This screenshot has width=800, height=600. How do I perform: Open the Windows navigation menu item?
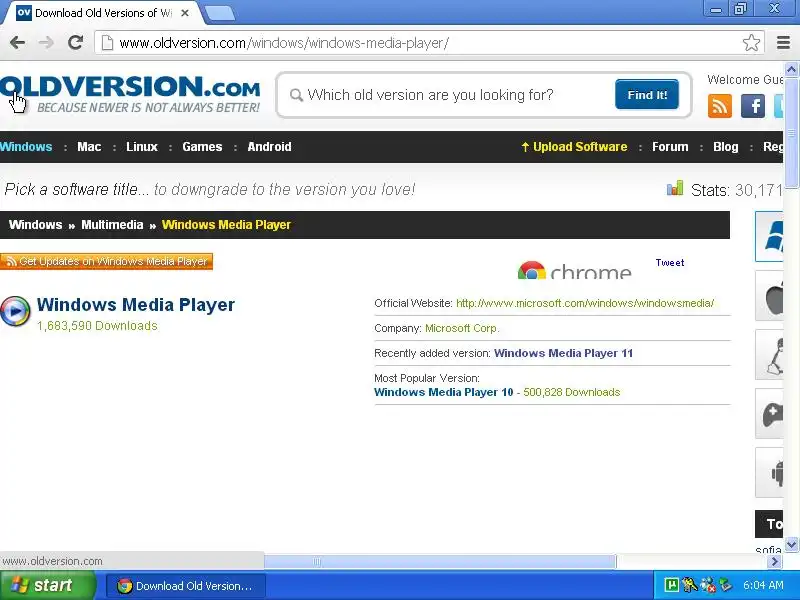tap(26, 147)
